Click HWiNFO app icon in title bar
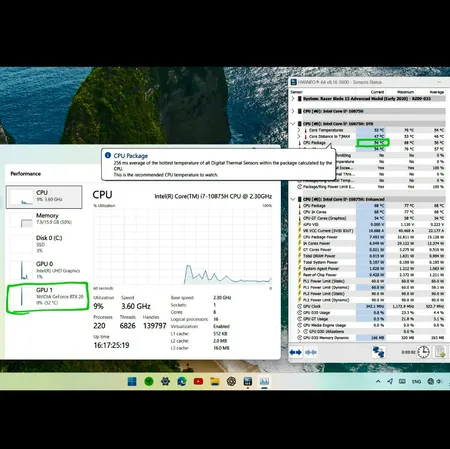This screenshot has height=449, width=450. coord(294,82)
